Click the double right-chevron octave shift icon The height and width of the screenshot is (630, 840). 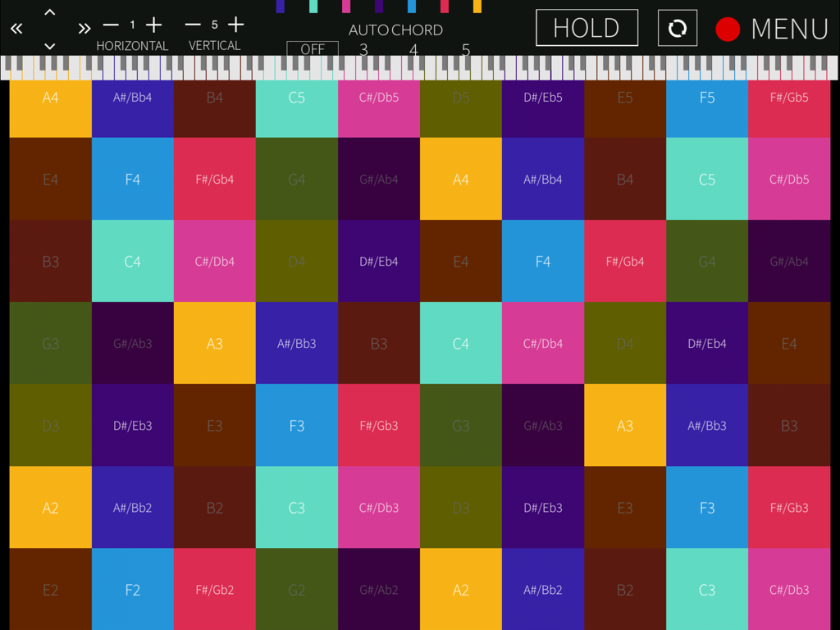click(84, 28)
